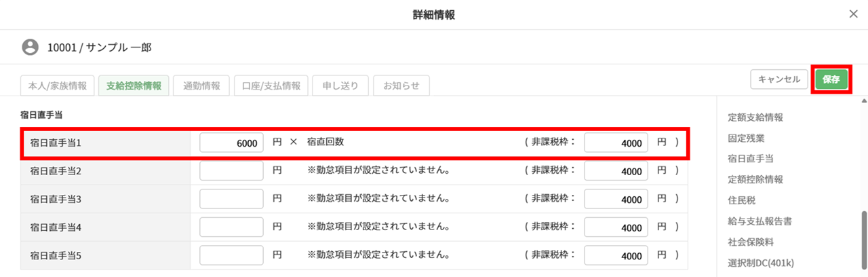Image resolution: width=868 pixels, height=277 pixels.
Task: Switch to the 本人/家族情報 tab
Action: 58,86
